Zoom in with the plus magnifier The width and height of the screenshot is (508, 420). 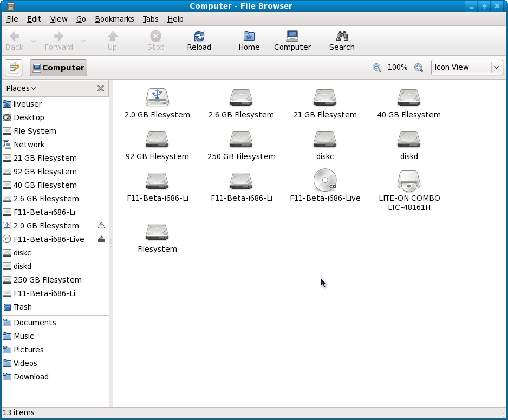tap(418, 67)
